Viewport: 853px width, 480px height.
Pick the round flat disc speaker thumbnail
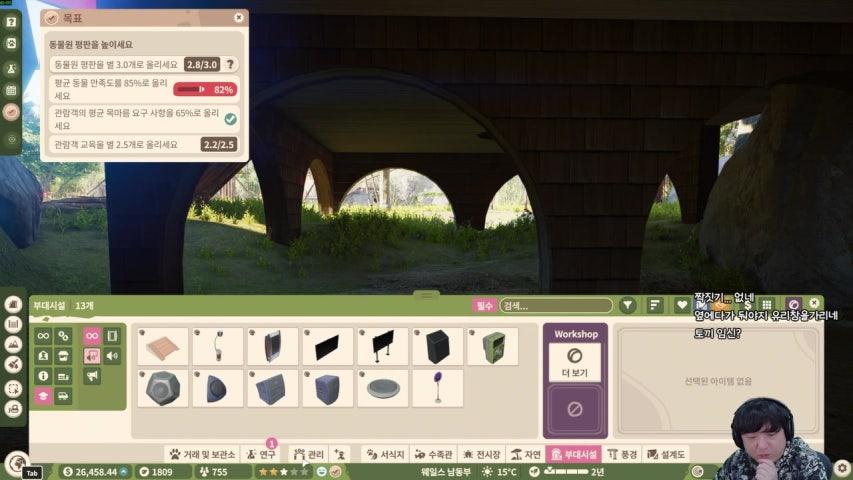click(382, 389)
